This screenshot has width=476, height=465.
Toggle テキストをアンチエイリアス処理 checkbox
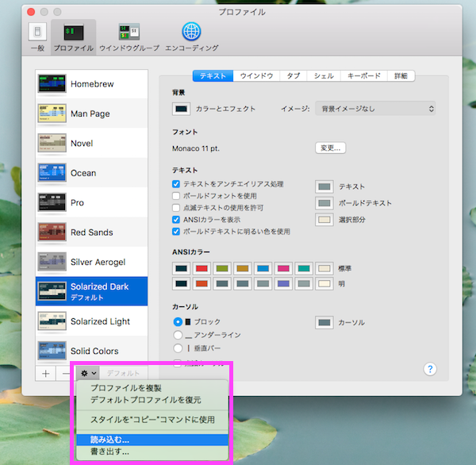point(176,184)
